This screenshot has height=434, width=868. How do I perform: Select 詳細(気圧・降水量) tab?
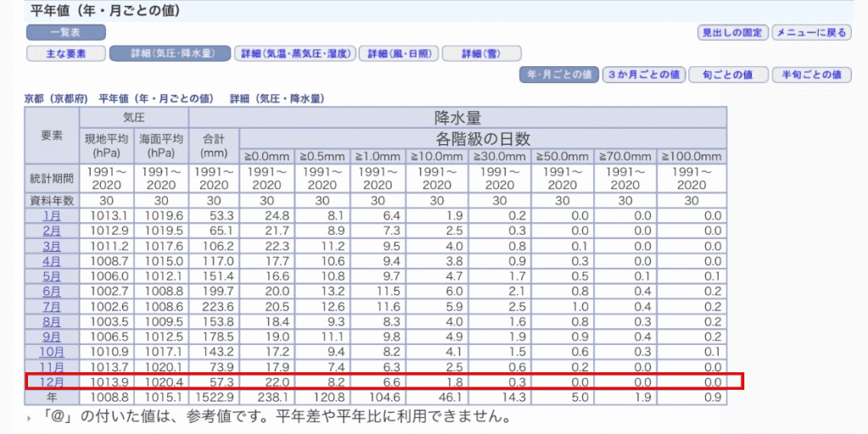[170, 53]
